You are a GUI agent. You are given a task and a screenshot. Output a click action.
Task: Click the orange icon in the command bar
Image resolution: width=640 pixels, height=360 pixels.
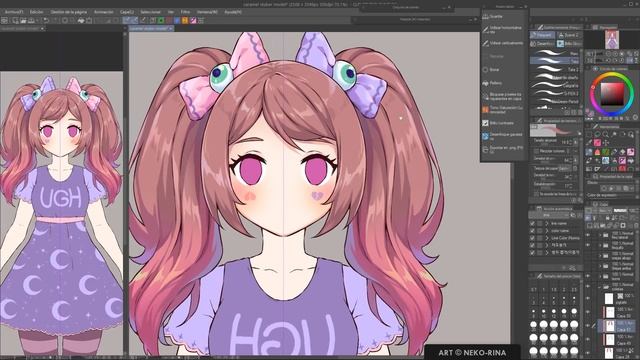coord(185,20)
